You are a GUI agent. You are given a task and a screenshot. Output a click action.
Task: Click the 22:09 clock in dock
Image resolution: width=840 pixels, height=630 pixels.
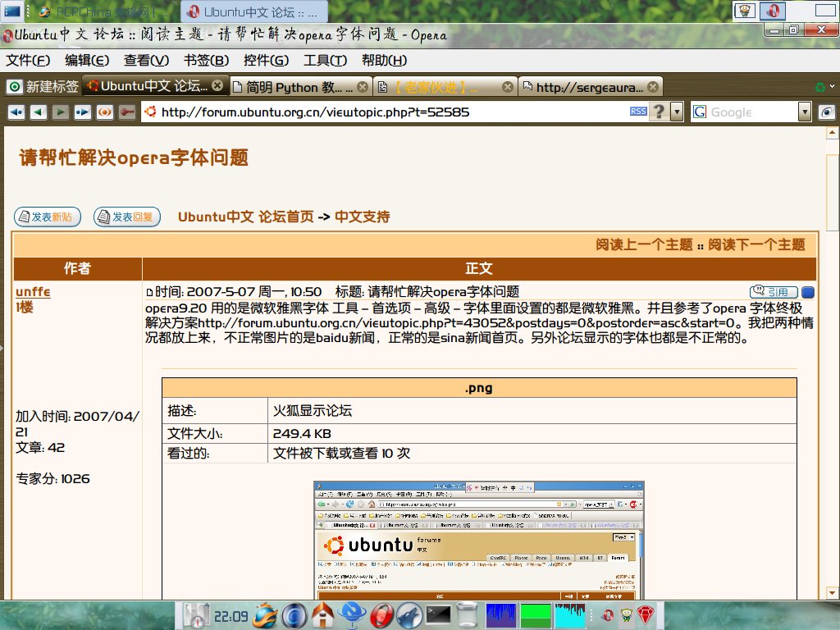pyautogui.click(x=231, y=617)
